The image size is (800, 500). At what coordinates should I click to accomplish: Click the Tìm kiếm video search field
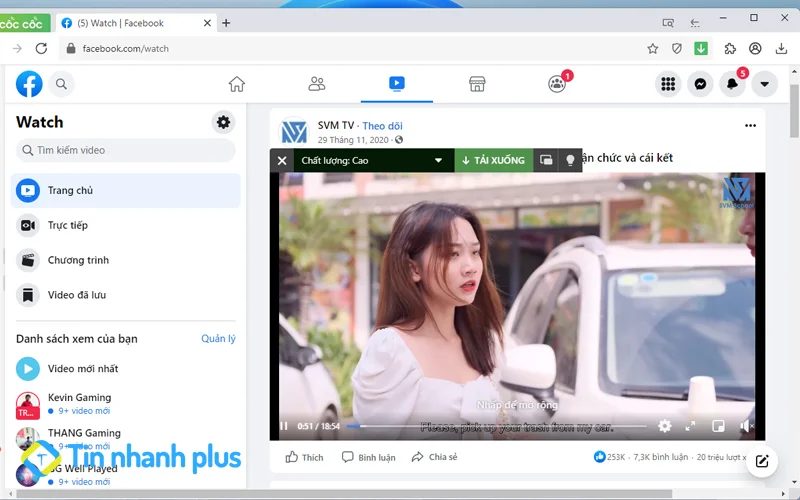click(126, 150)
